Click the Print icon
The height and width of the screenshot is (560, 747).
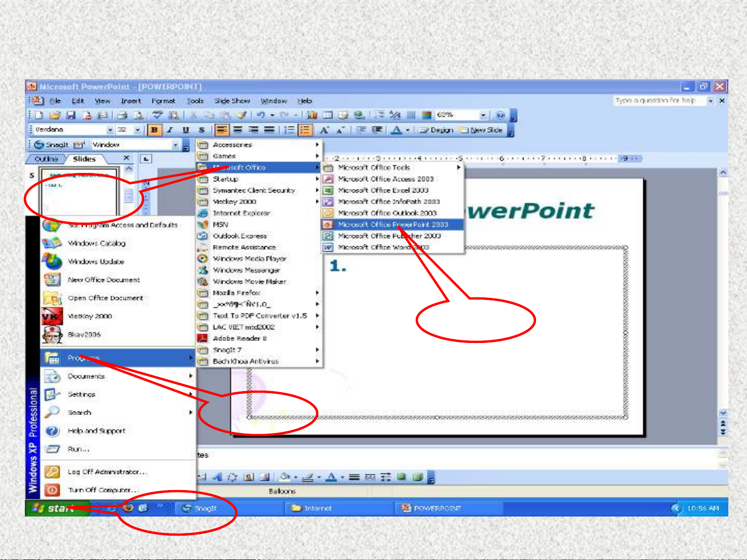point(122,115)
